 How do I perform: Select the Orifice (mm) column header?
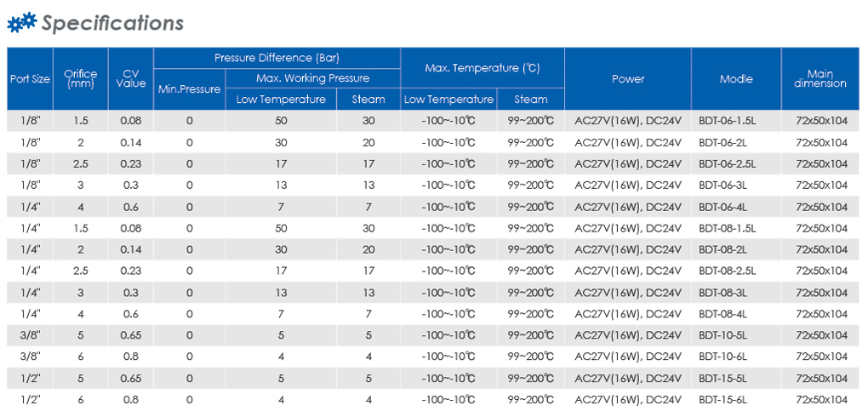point(81,78)
